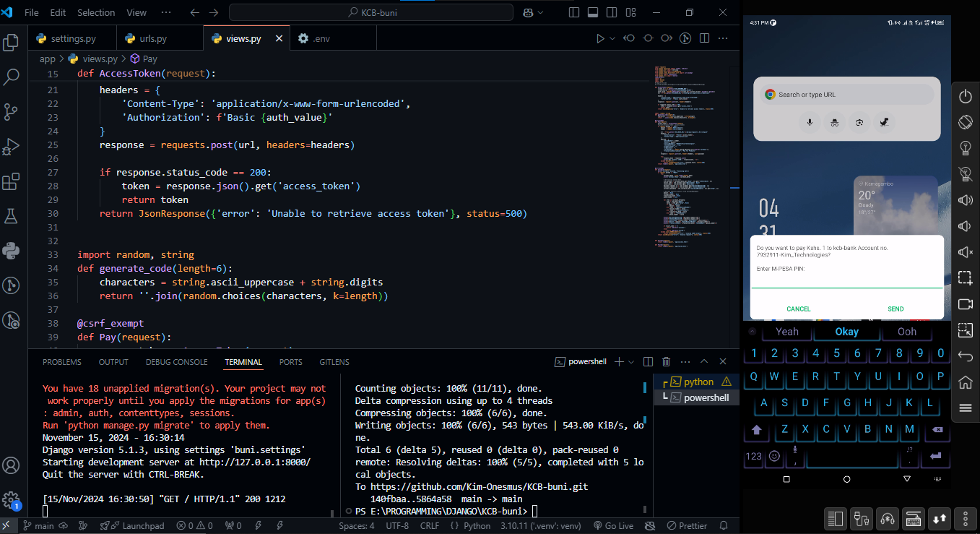Toggle the primary sidebar layout button
Image resolution: width=980 pixels, height=534 pixels.
(574, 13)
